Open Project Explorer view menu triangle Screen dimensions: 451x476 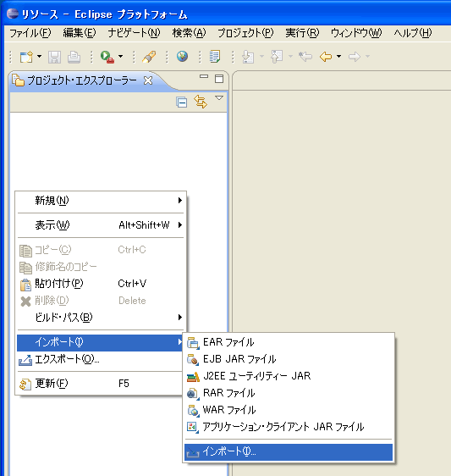click(219, 98)
